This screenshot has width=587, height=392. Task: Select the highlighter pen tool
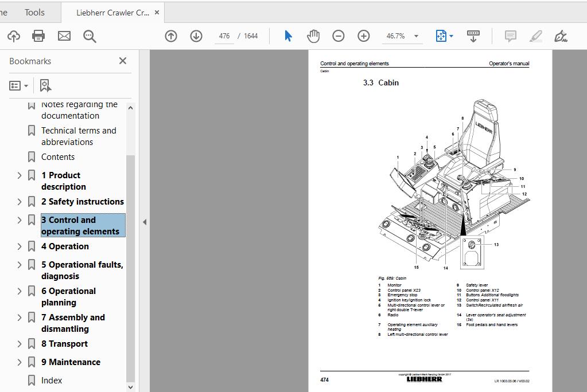[536, 36]
